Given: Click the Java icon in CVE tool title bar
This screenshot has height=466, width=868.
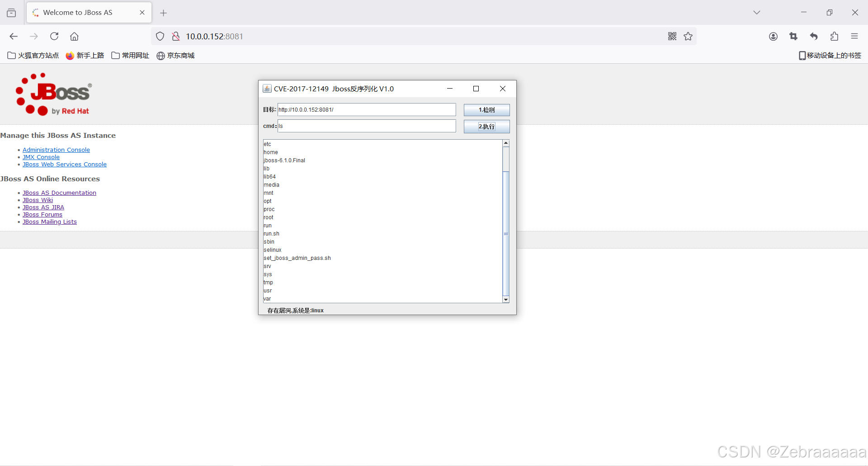Looking at the screenshot, I should coord(267,89).
